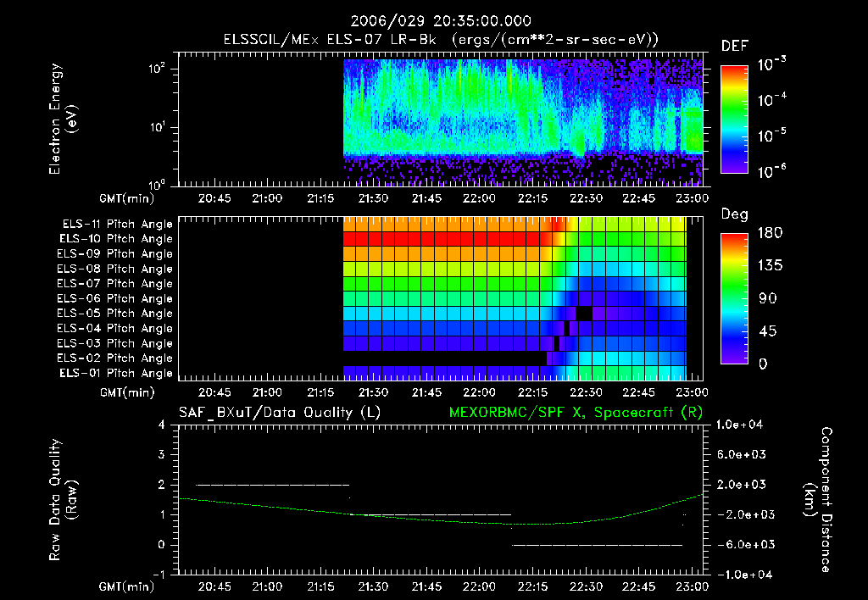Click the 45 degree colorbar tick label

(x=768, y=331)
